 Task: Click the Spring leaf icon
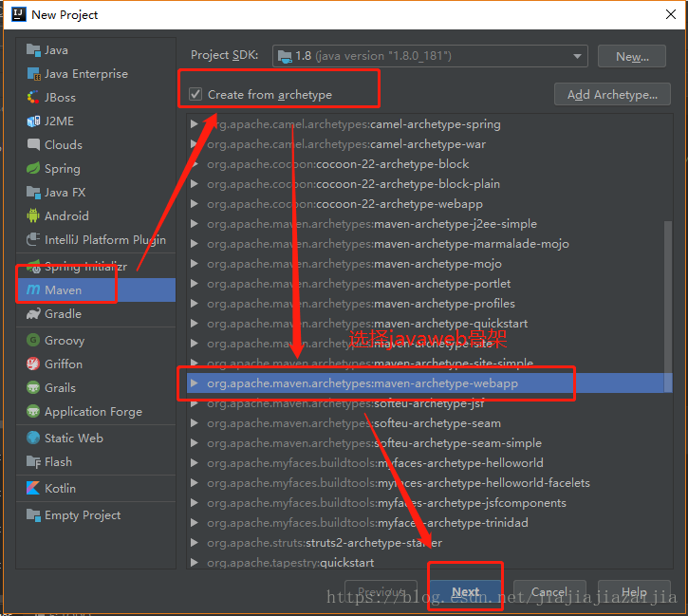tap(33, 169)
